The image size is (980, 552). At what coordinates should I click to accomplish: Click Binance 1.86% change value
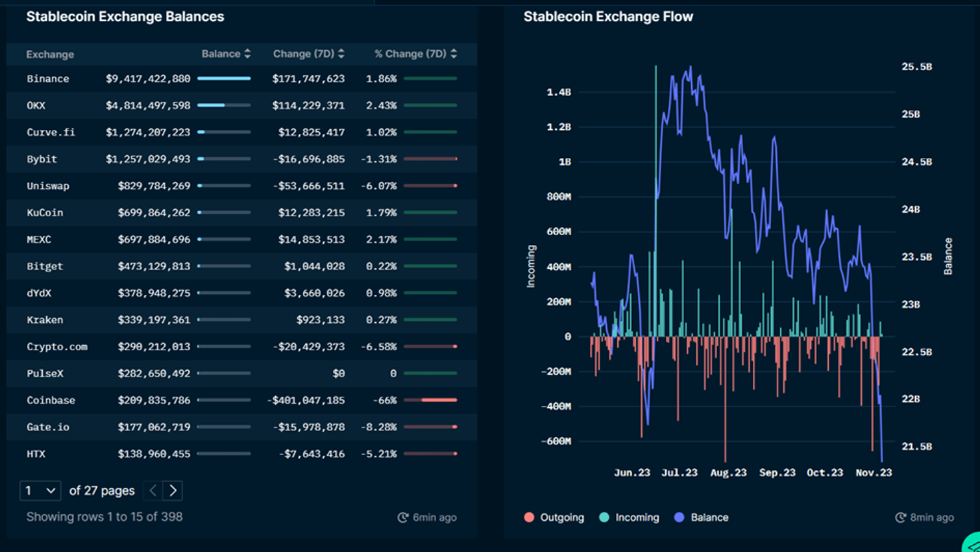point(382,79)
